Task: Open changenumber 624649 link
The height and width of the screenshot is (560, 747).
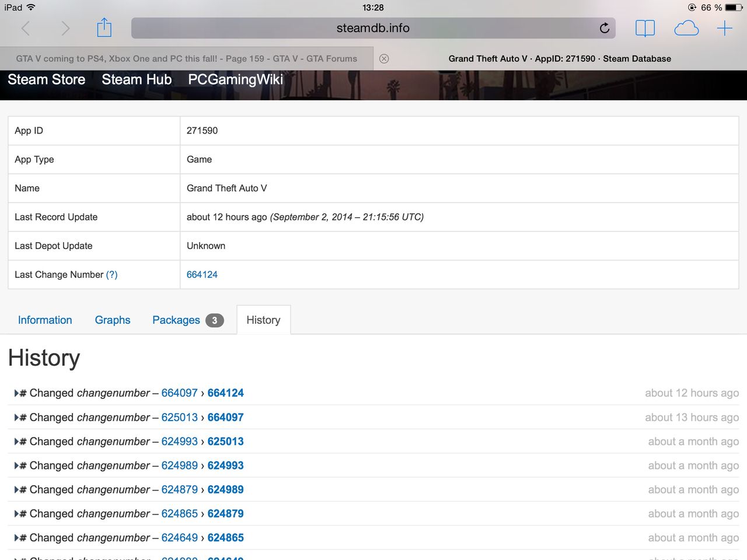Action: coord(179,538)
